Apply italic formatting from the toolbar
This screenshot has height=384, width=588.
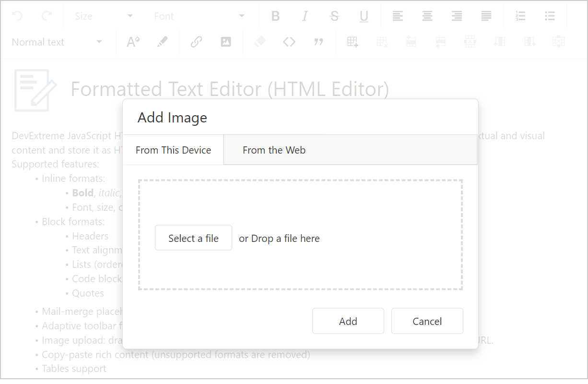(x=305, y=16)
